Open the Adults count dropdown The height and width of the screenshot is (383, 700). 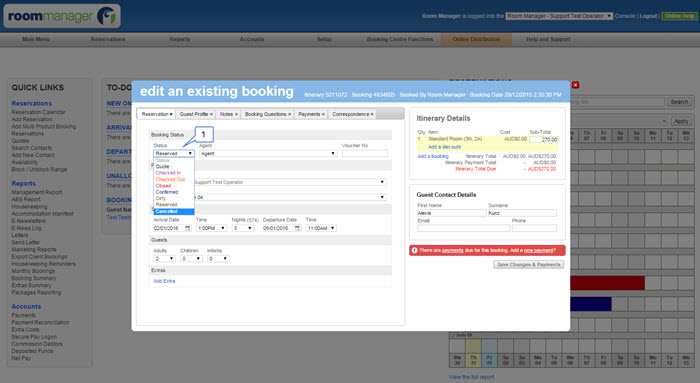[164, 258]
